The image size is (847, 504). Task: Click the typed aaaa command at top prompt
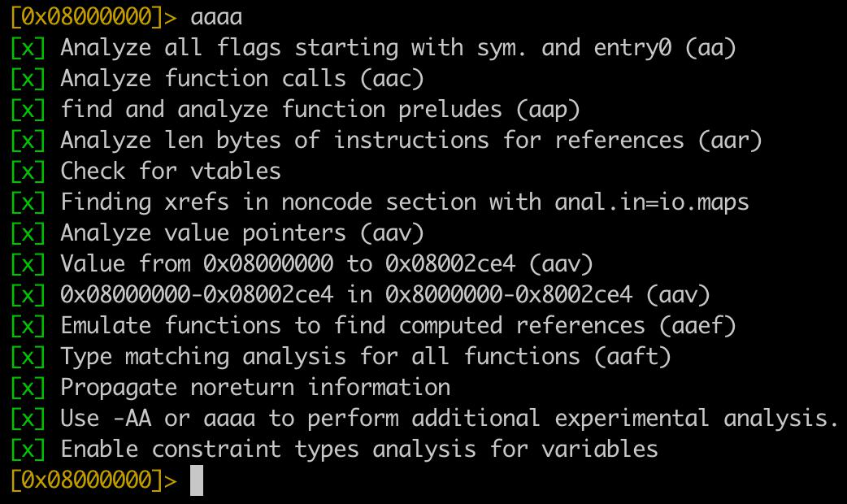[216, 18]
